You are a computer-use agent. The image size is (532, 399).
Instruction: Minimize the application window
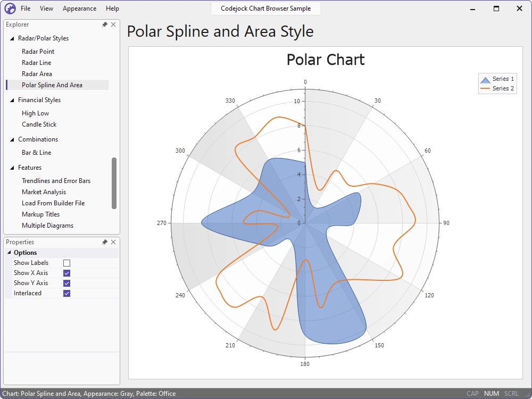[472, 9]
